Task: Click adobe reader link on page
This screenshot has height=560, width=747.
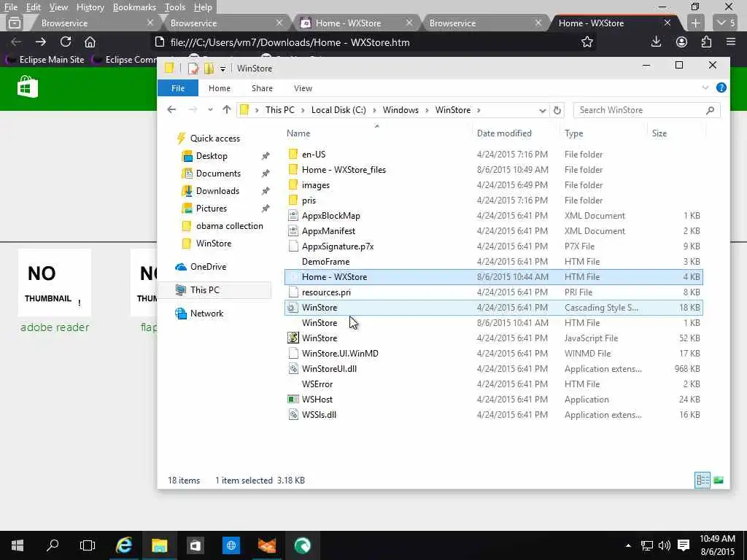Action: pos(55,327)
